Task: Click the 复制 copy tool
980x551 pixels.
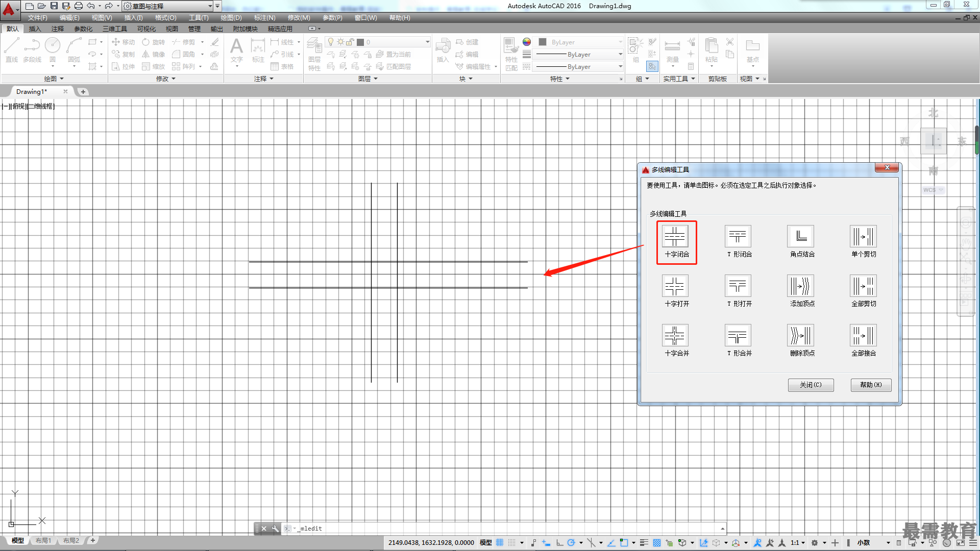Action: [x=124, y=54]
